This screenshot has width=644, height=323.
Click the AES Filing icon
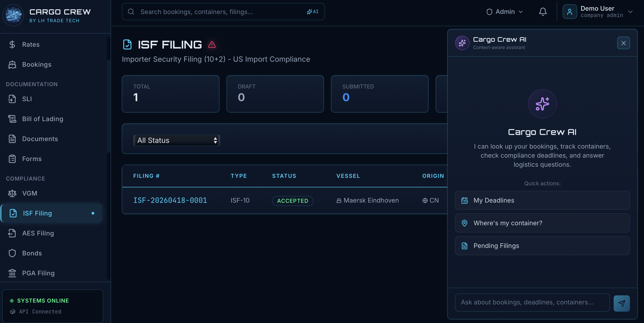pos(12,233)
